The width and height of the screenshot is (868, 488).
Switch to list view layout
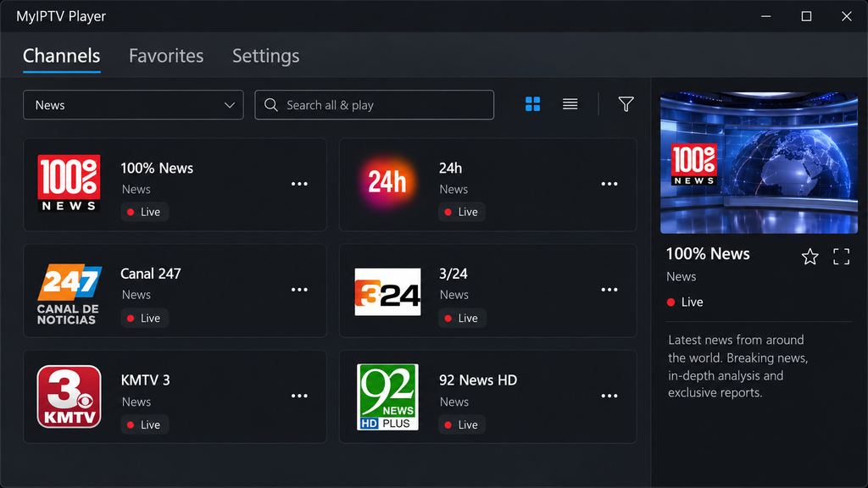click(x=570, y=104)
